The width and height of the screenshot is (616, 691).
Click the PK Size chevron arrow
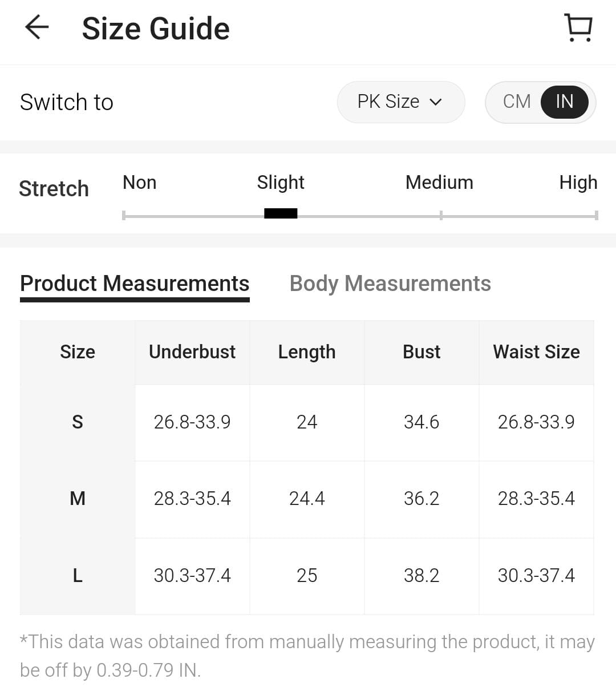tap(436, 102)
